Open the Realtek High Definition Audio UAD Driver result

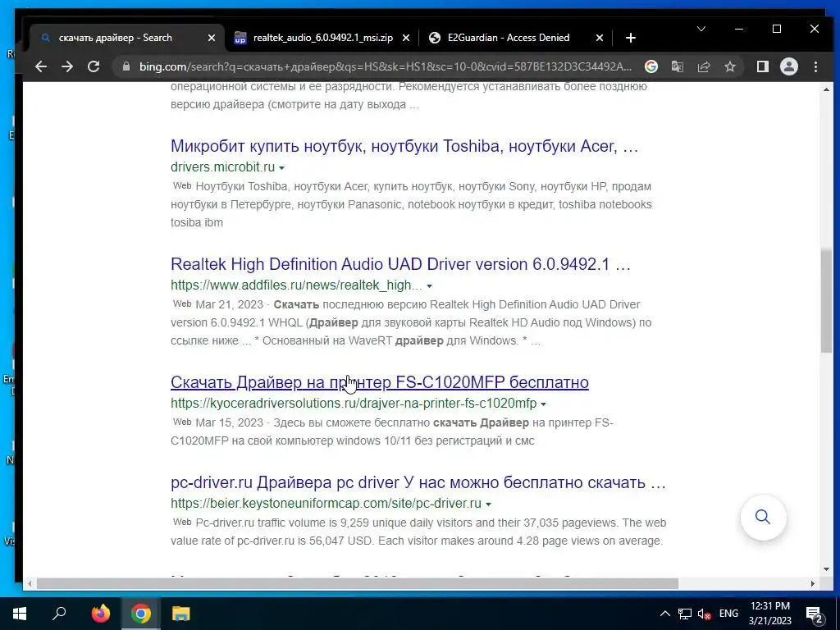[x=400, y=264]
